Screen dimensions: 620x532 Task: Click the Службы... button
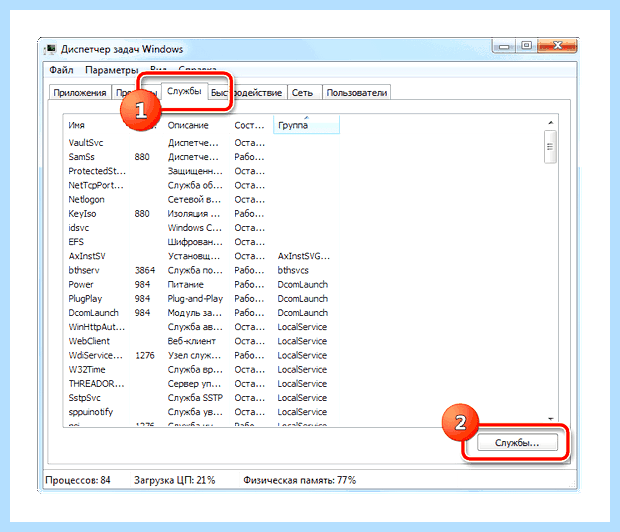point(517,443)
